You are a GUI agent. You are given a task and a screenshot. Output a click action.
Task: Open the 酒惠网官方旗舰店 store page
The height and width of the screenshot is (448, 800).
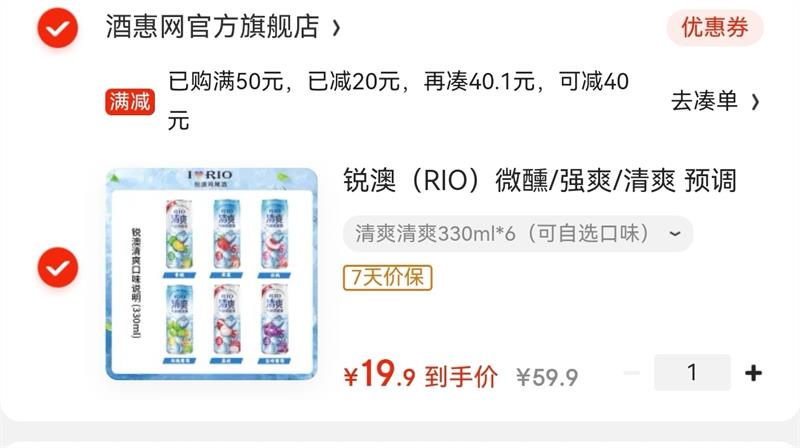[x=212, y=27]
